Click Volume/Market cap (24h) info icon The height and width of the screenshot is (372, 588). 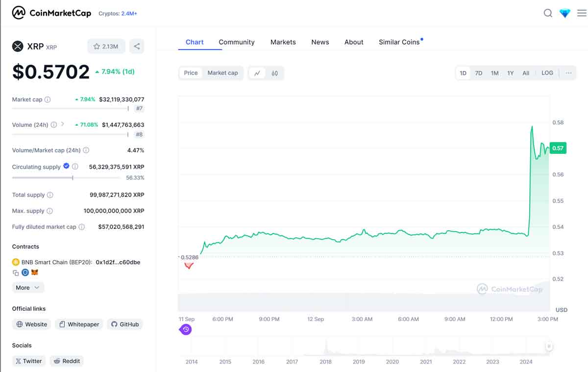coord(86,150)
